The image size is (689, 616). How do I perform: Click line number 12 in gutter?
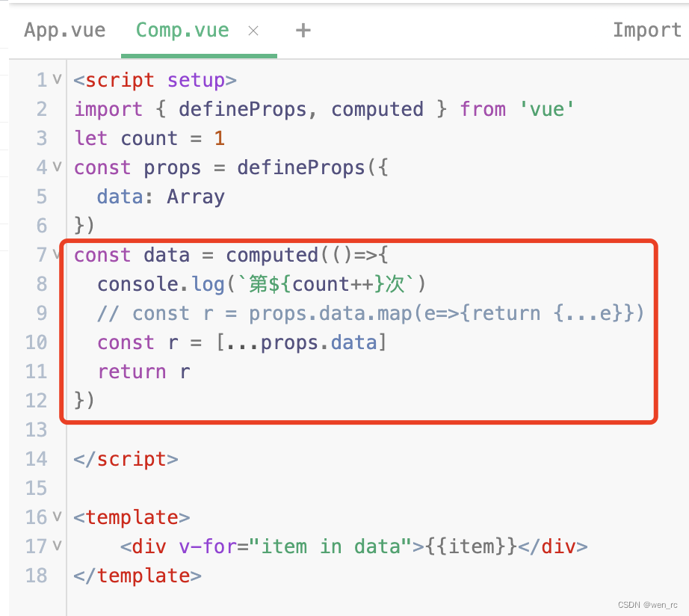pos(36,401)
